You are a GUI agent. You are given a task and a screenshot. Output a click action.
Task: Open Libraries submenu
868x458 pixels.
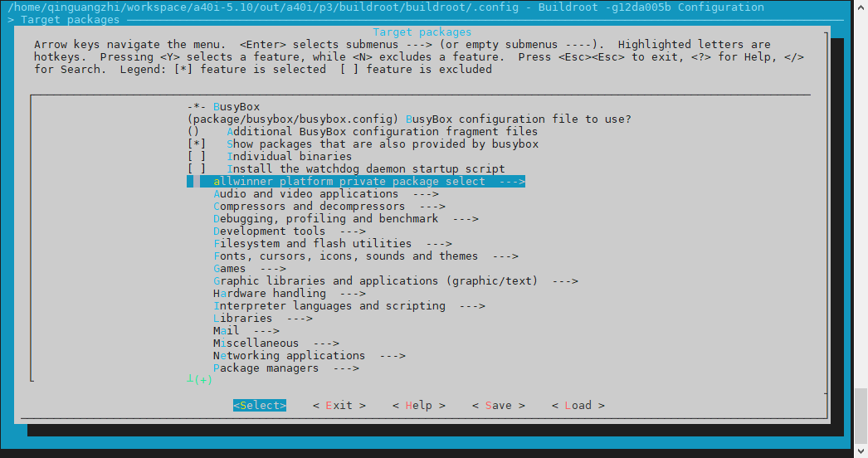click(x=263, y=319)
